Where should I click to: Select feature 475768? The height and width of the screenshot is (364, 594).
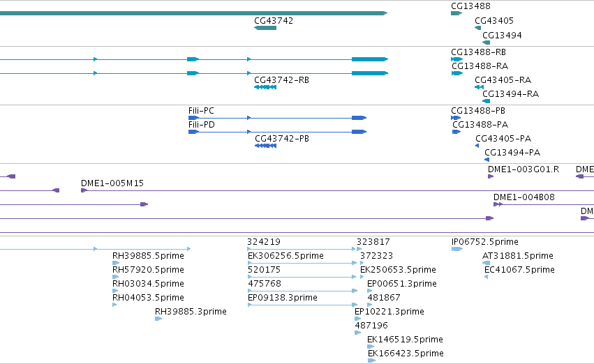(x=265, y=285)
